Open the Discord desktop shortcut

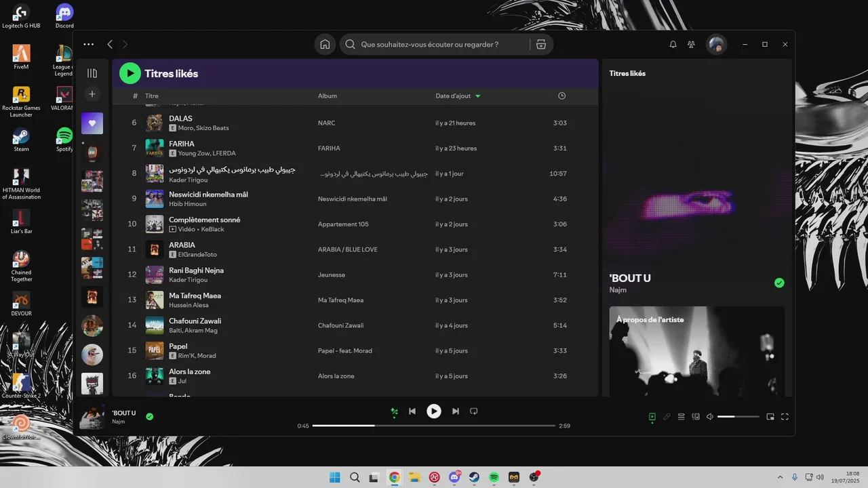pos(64,16)
